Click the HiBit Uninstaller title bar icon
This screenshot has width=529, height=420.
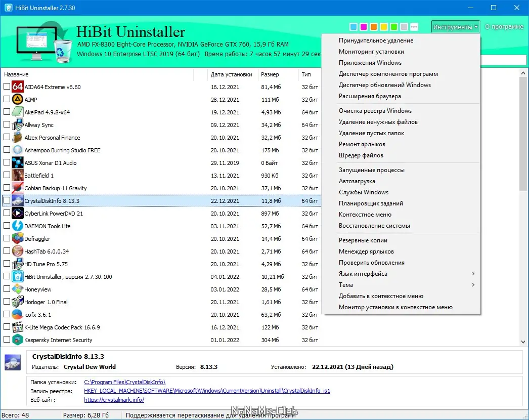(8, 8)
